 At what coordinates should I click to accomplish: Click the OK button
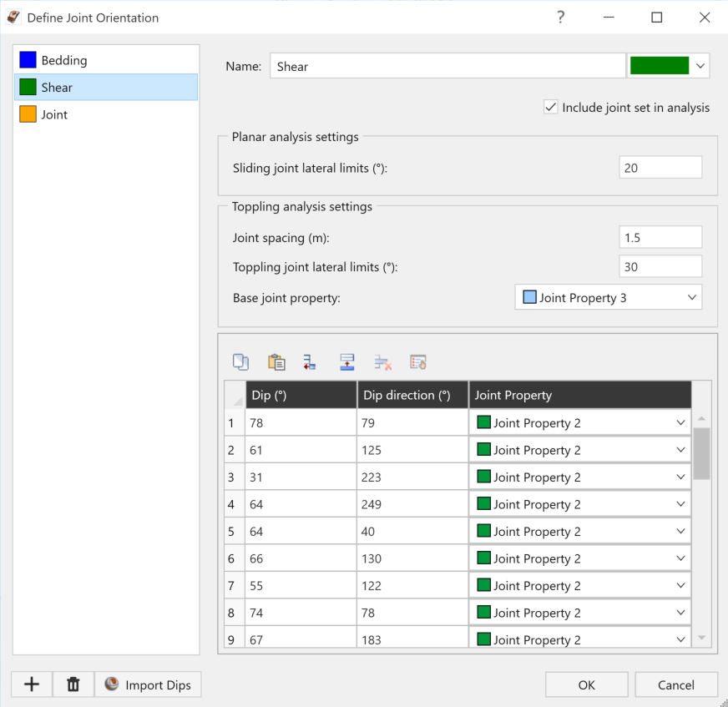click(x=586, y=684)
